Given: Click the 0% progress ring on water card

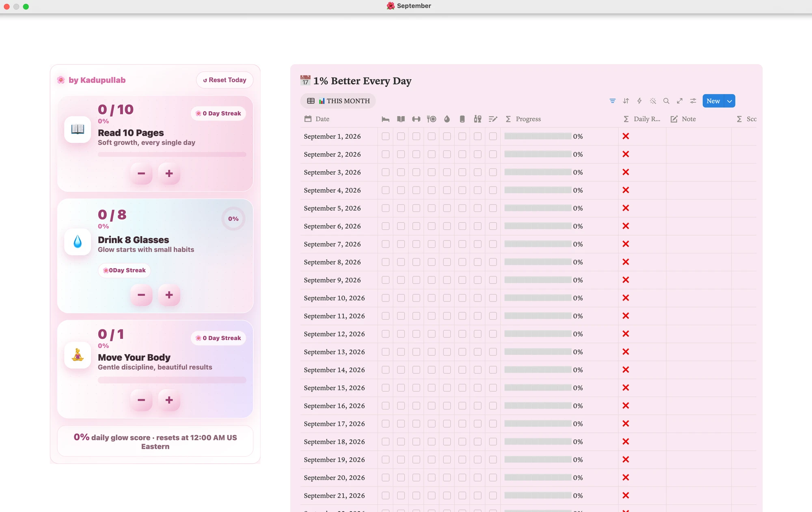Looking at the screenshot, I should (233, 219).
